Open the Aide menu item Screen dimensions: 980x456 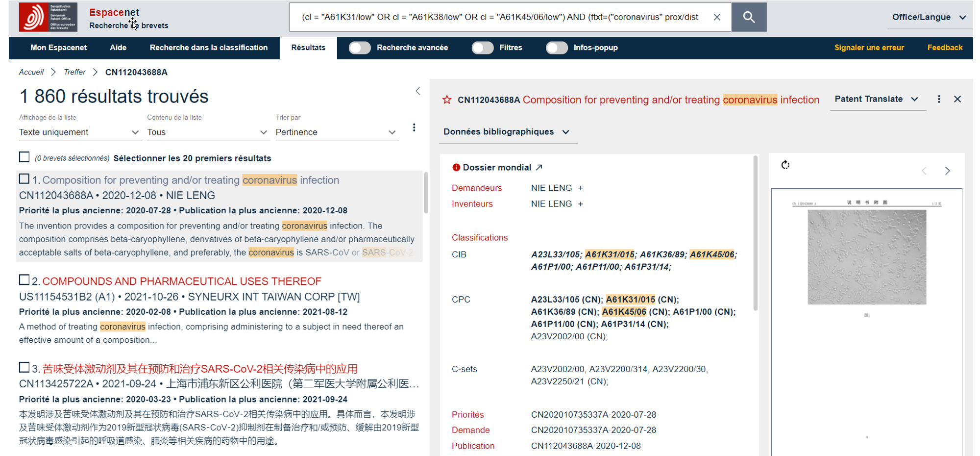118,48
